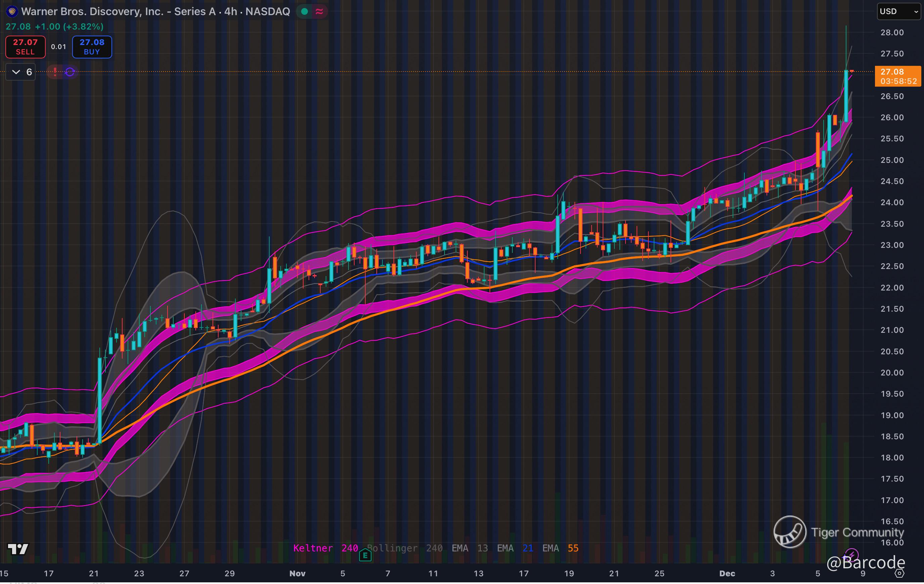This screenshot has width=924, height=584.
Task: Click the pink approximate-data indicator icon
Action: coord(319,11)
